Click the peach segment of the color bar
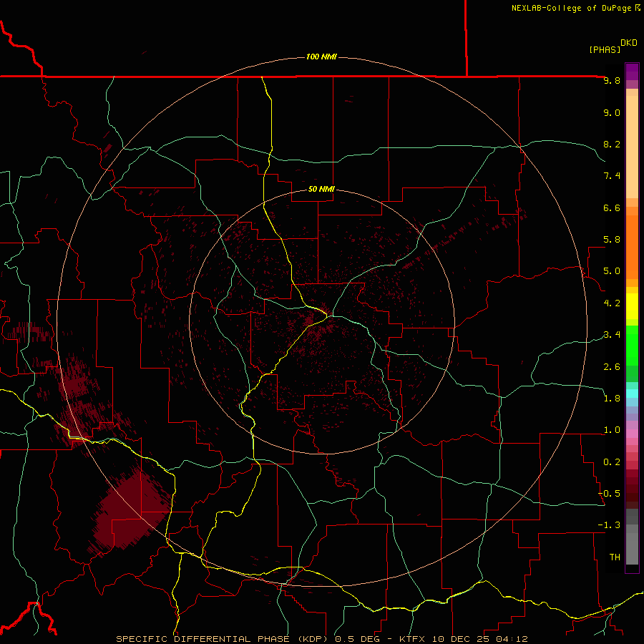 coord(632,147)
